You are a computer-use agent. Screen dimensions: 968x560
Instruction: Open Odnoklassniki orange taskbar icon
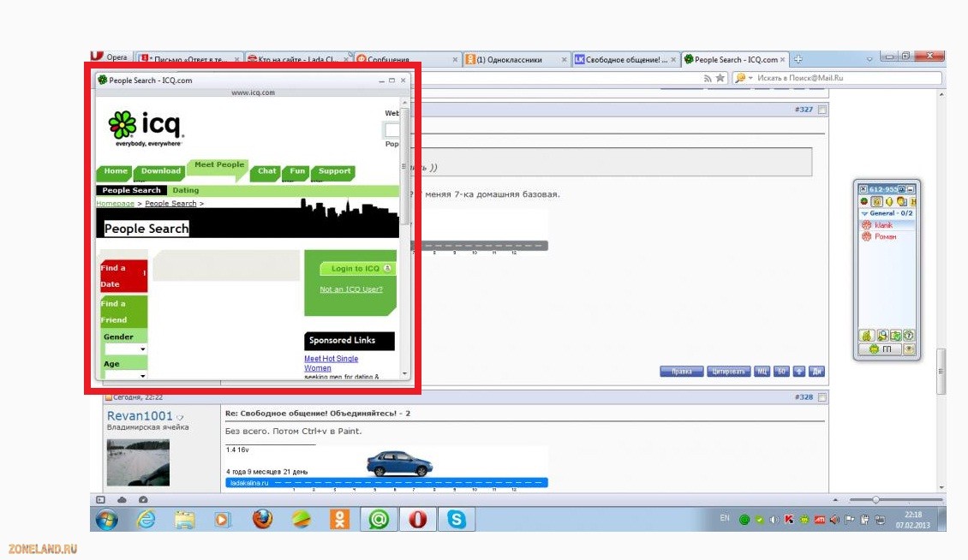pos(339,519)
